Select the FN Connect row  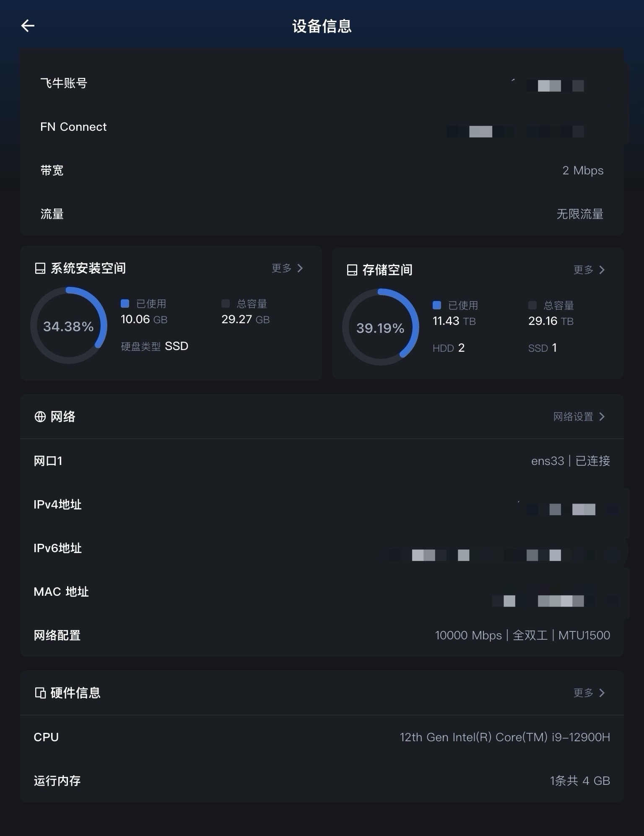point(322,127)
